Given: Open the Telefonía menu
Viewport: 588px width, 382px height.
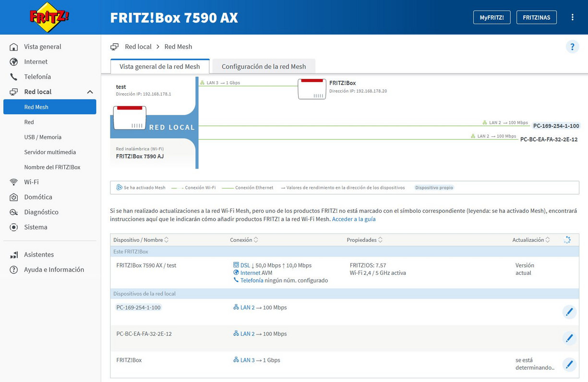Looking at the screenshot, I should 37,76.
